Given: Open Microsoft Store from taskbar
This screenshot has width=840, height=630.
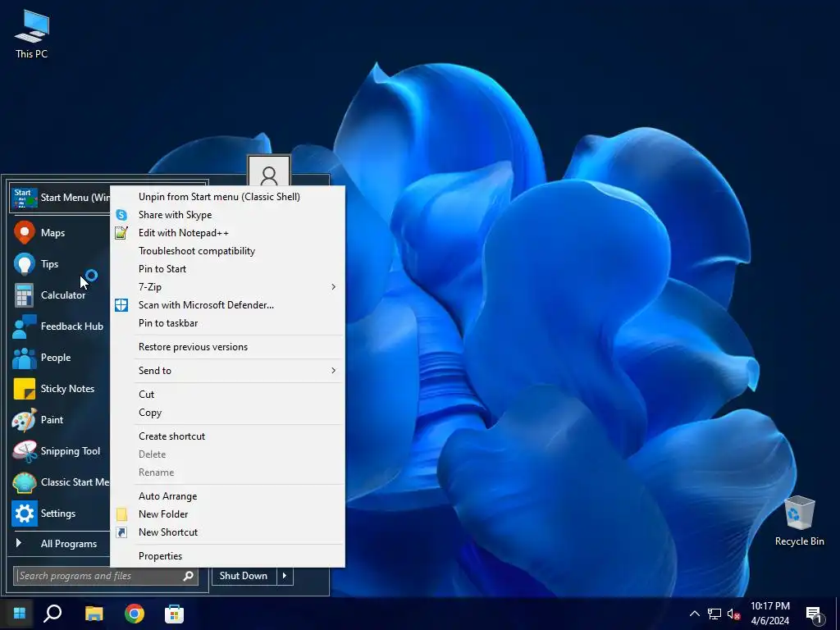Looking at the screenshot, I should pos(174,614).
